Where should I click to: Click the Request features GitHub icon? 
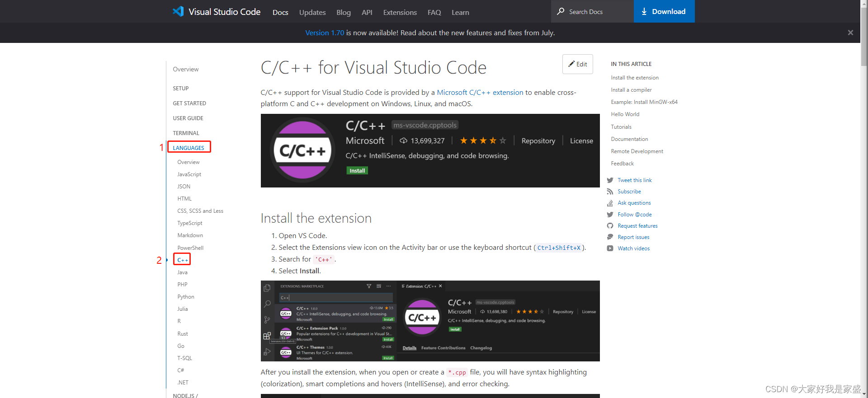click(x=610, y=226)
